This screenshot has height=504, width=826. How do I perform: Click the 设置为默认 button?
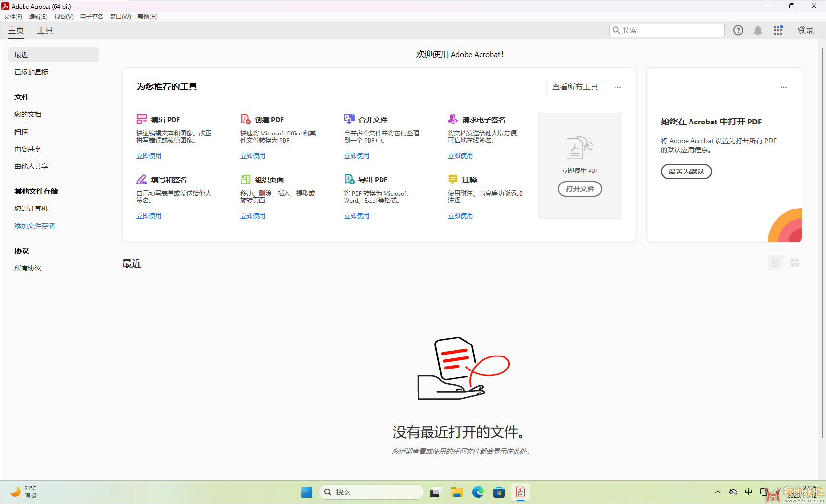tap(686, 172)
